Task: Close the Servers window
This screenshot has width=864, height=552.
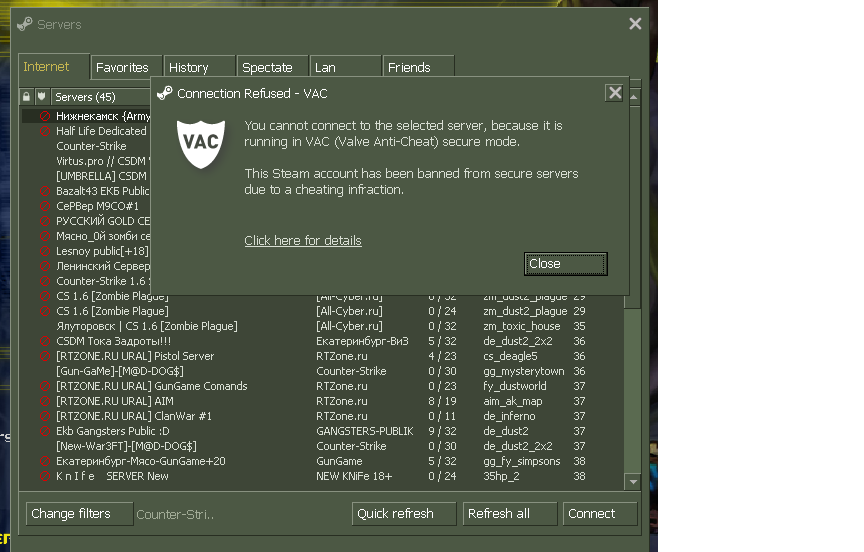Action: point(635,24)
